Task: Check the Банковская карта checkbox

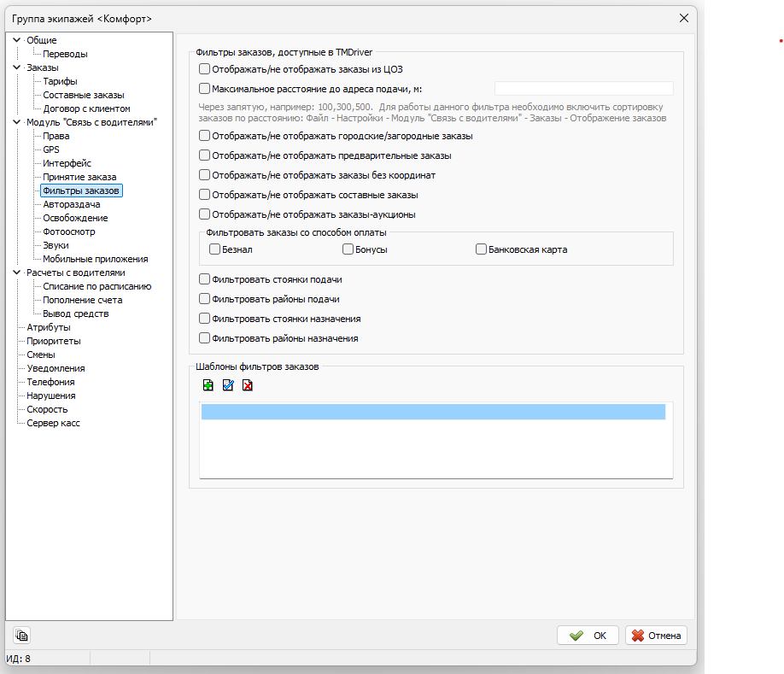Action: [482, 249]
